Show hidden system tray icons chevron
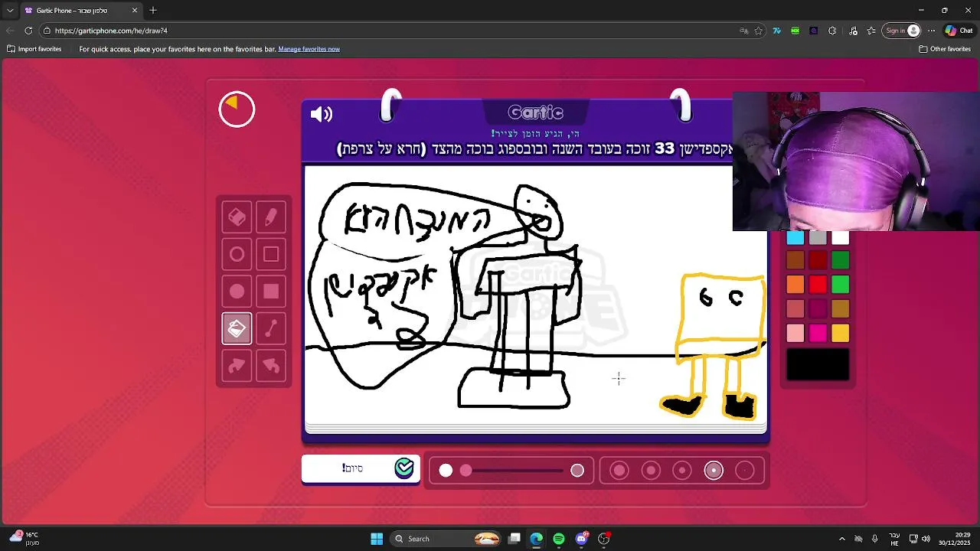This screenshot has height=551, width=980. pyautogui.click(x=842, y=539)
